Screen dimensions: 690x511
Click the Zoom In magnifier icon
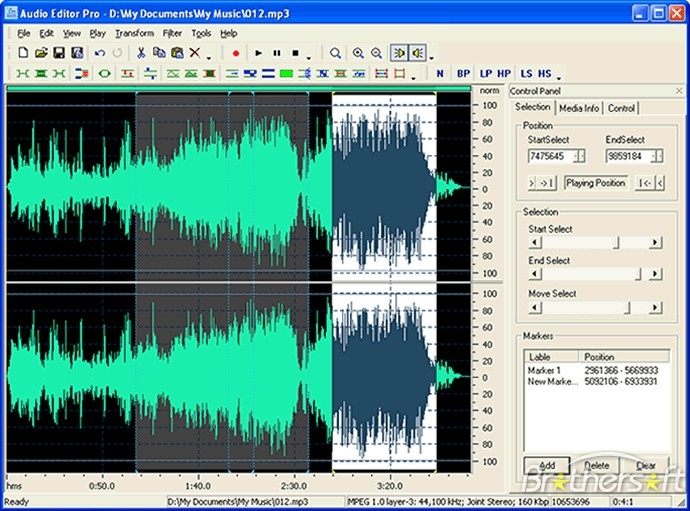tap(357, 53)
